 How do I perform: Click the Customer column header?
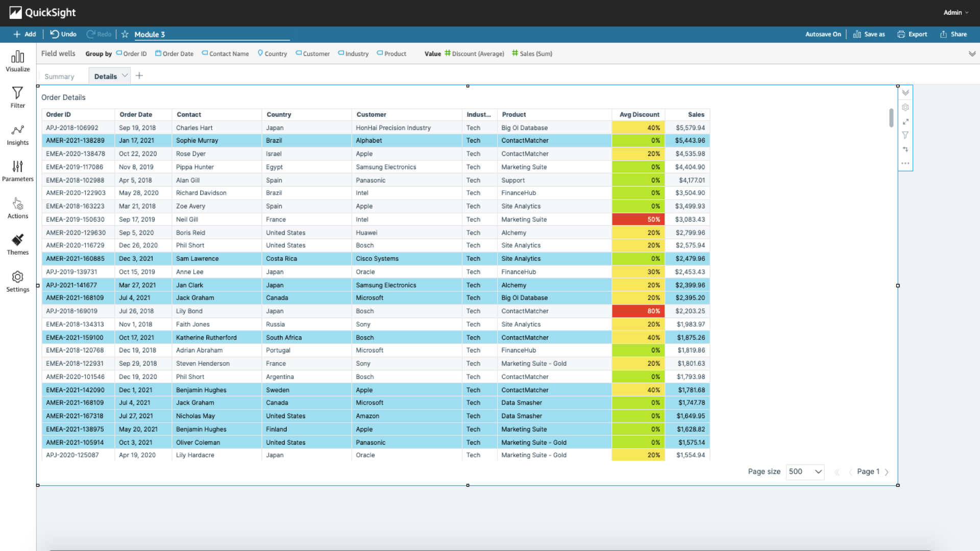coord(407,115)
